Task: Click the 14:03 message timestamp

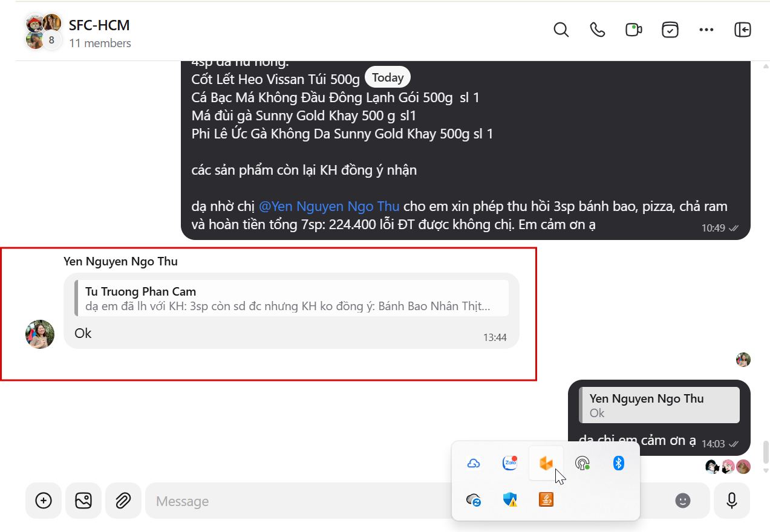Action: point(713,444)
